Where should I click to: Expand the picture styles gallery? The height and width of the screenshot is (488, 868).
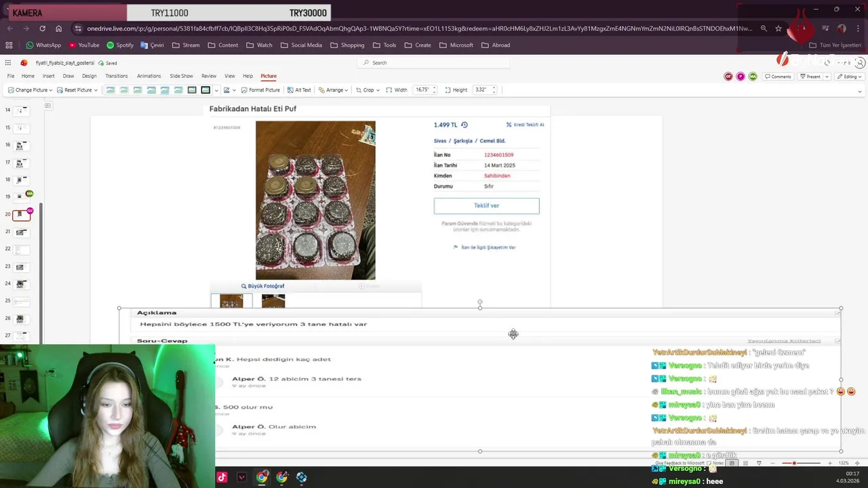pos(216,89)
